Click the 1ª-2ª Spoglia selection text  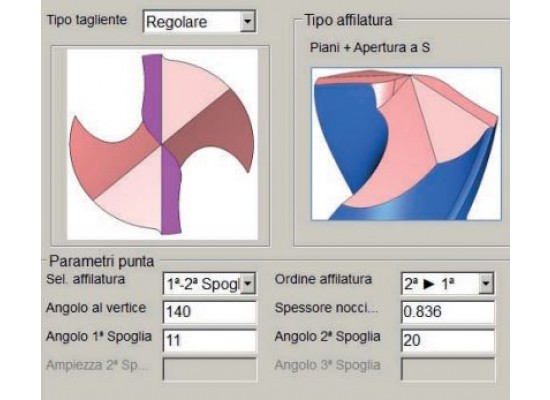coord(203,284)
